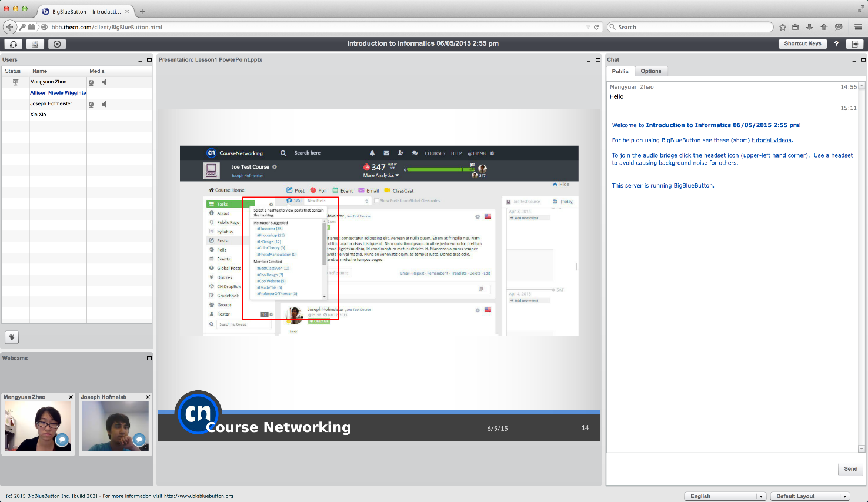
Task: Maximize the Webcams panel
Action: (149, 358)
